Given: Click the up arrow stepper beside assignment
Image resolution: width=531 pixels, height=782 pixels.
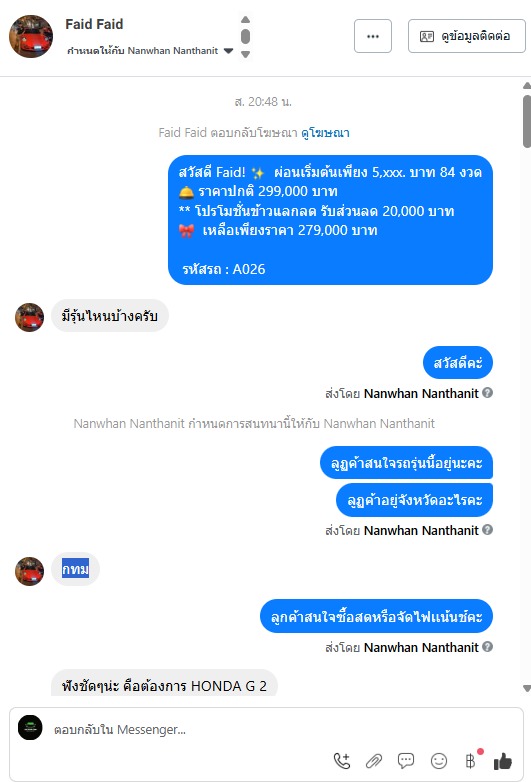Looking at the screenshot, I should [245, 19].
